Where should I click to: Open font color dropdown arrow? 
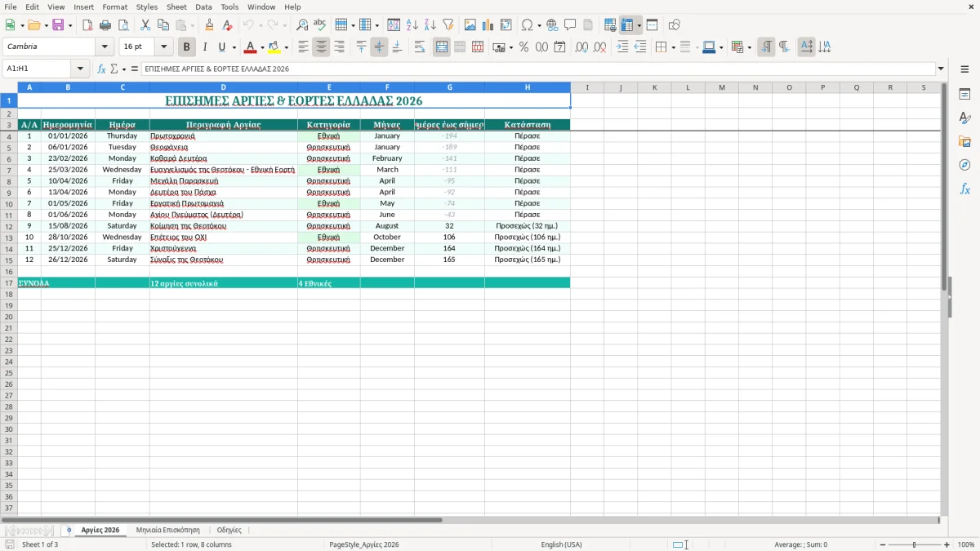pos(262,47)
